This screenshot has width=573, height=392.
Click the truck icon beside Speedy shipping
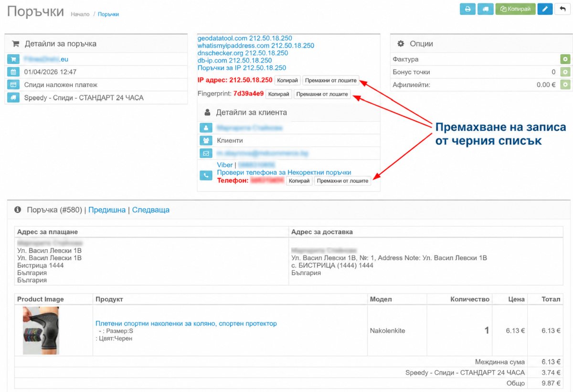[x=13, y=98]
